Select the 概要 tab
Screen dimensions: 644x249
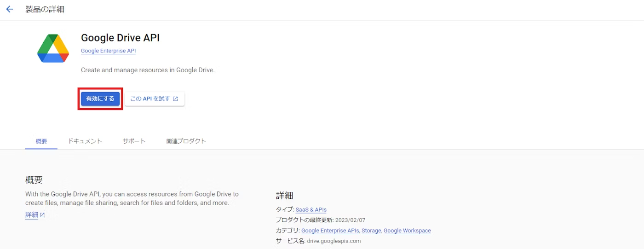click(x=41, y=141)
